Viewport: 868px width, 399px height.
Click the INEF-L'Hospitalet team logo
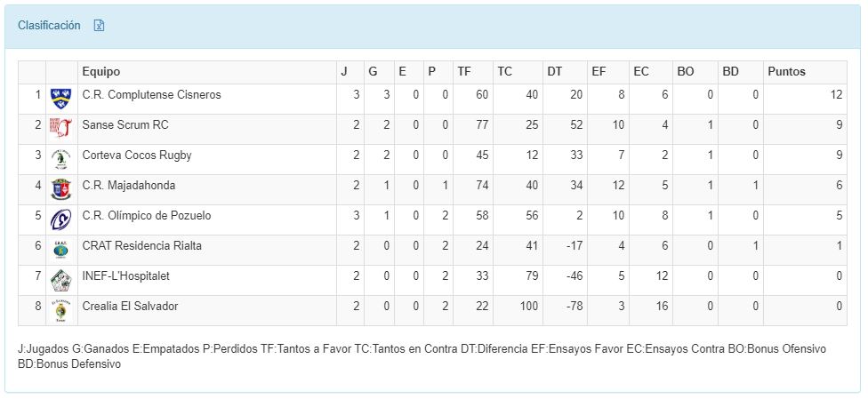click(x=60, y=279)
